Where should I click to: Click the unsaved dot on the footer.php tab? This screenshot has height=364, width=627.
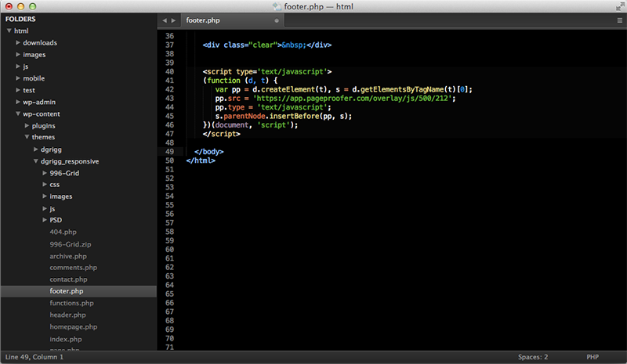coord(277,20)
